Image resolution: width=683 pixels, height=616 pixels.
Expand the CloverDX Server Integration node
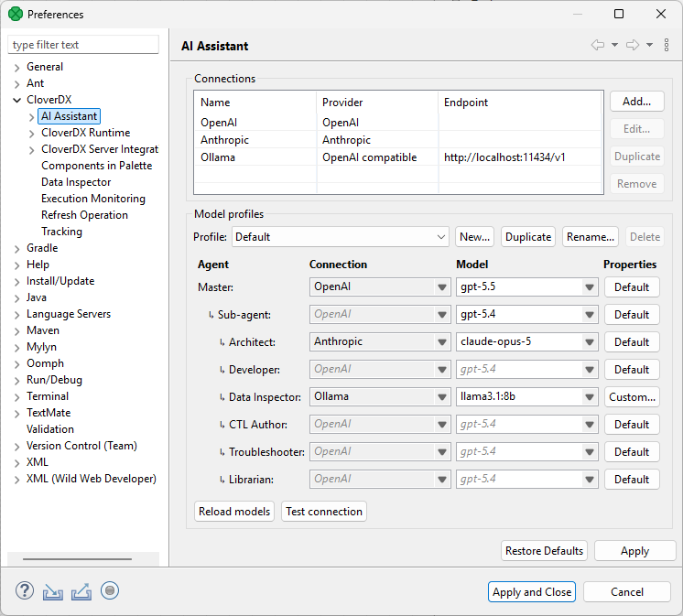pyautogui.click(x=31, y=150)
